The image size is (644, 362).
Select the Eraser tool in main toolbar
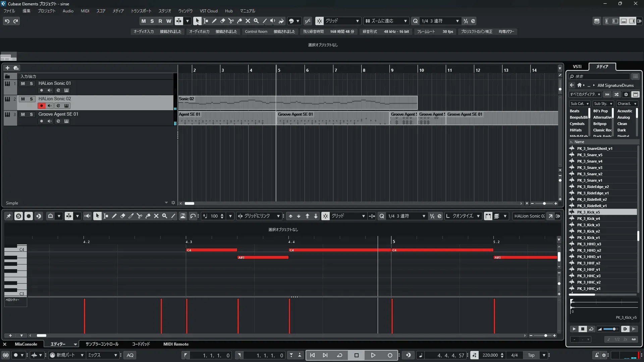point(222,21)
